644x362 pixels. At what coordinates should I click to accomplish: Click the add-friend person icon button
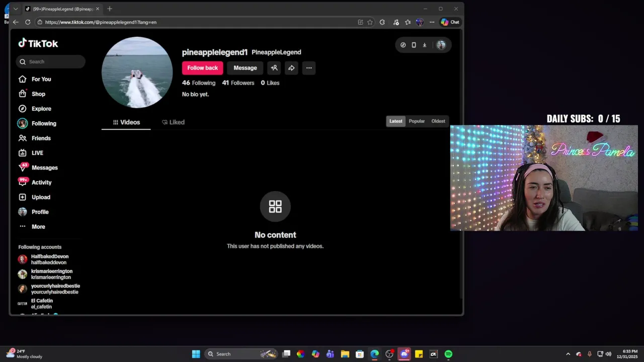point(274,68)
